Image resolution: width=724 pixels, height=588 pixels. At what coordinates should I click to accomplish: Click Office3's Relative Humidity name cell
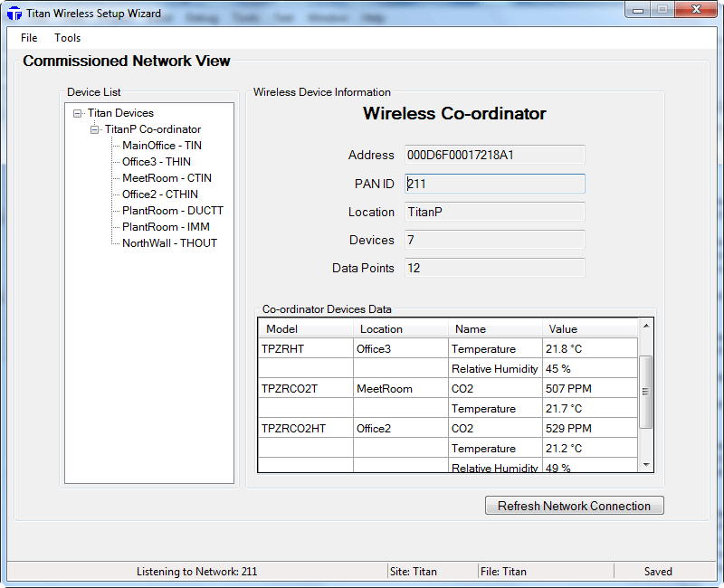pos(495,369)
